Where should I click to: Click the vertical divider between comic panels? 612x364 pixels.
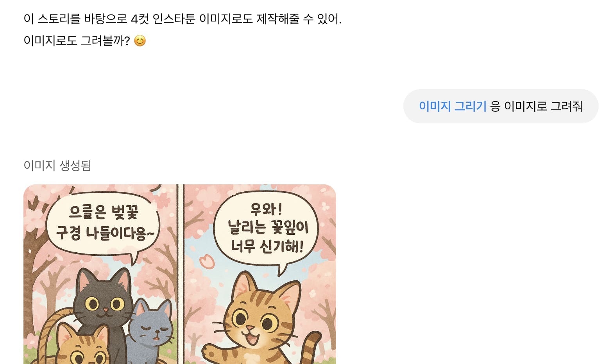[181, 274]
